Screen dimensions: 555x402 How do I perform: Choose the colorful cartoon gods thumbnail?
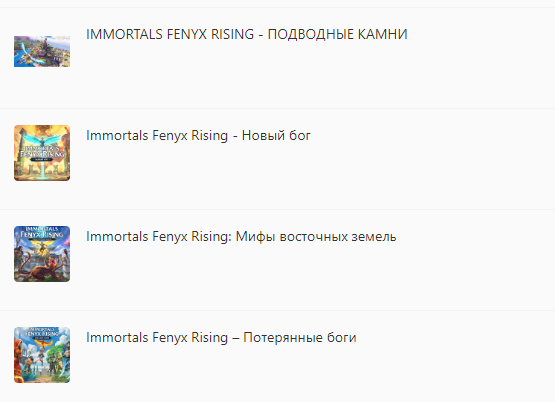tap(42, 355)
